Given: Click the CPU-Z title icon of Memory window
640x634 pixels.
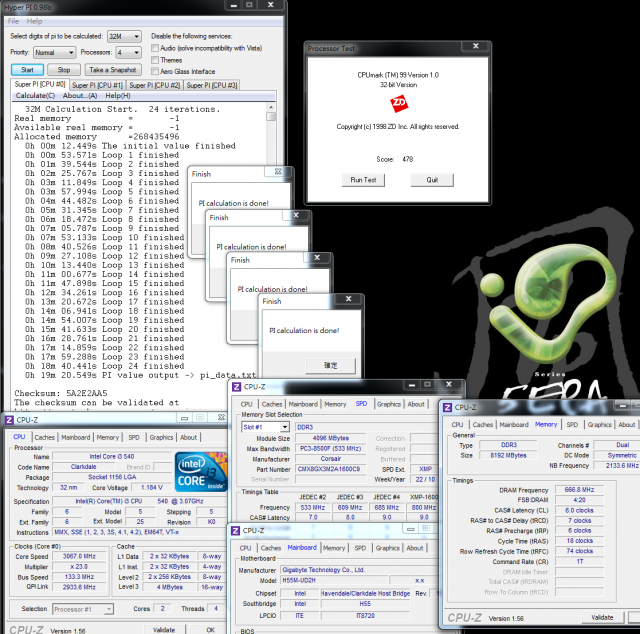Looking at the screenshot, I should click(x=447, y=407).
